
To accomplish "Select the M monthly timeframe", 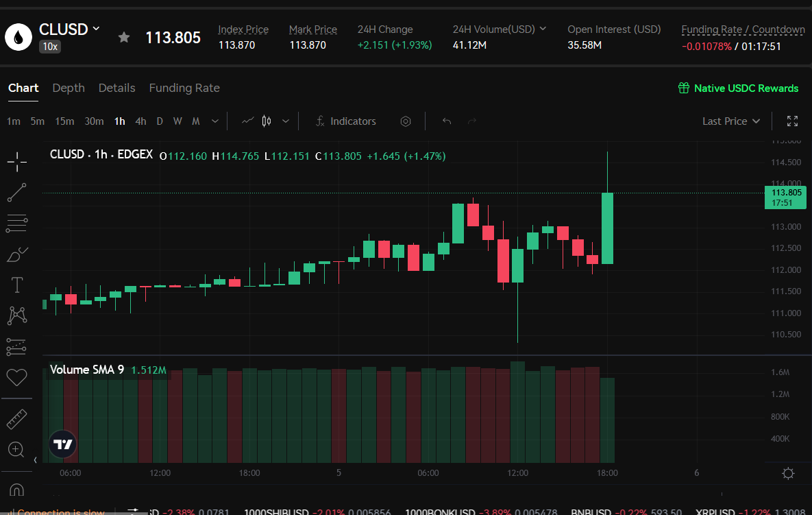I will [196, 121].
